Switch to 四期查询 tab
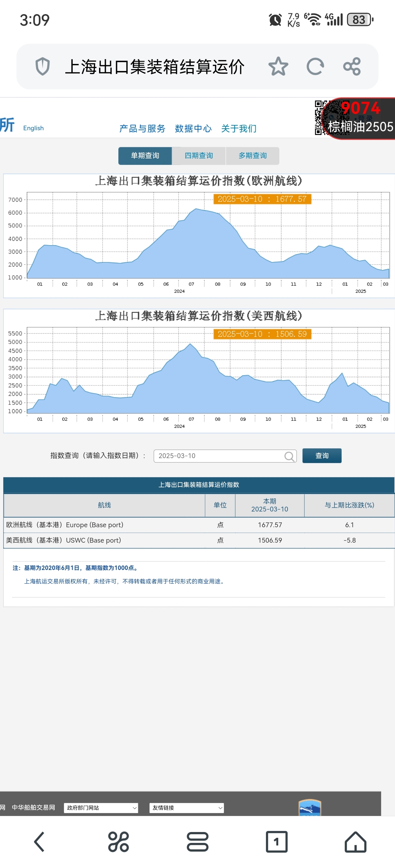The width and height of the screenshot is (395, 868). (x=199, y=156)
